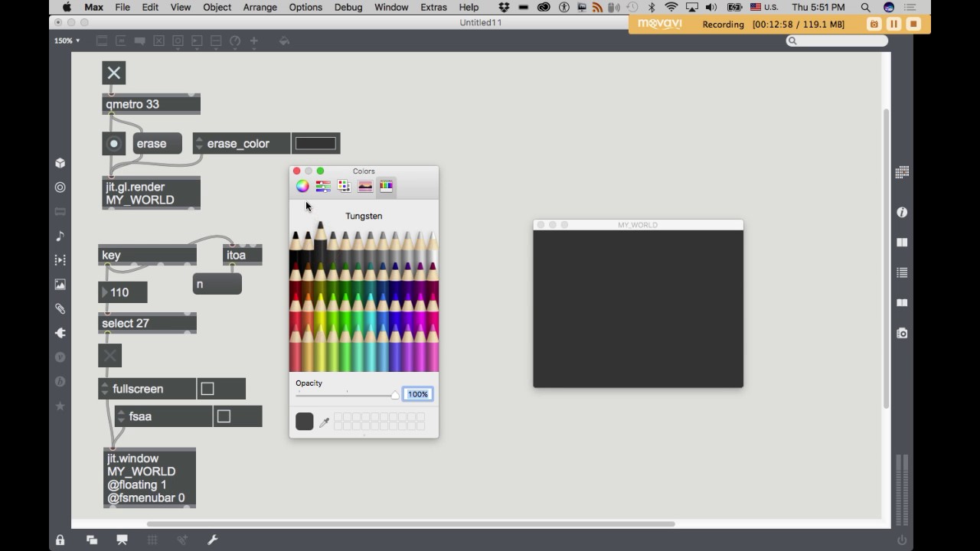Switch to presentation mode icon
The height and width of the screenshot is (551, 980).
click(122, 540)
